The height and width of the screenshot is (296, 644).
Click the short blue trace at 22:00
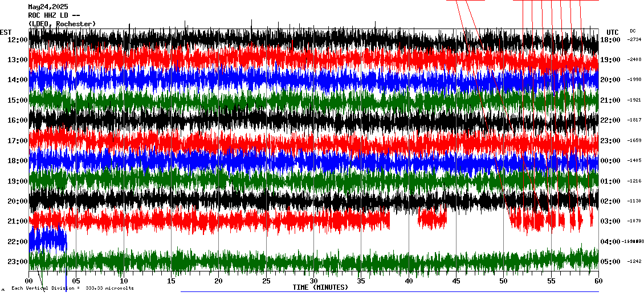pyautogui.click(x=48, y=238)
